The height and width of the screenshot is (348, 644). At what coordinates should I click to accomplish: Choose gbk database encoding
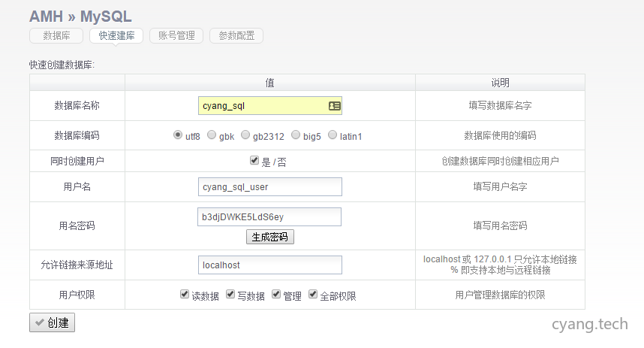pos(212,135)
